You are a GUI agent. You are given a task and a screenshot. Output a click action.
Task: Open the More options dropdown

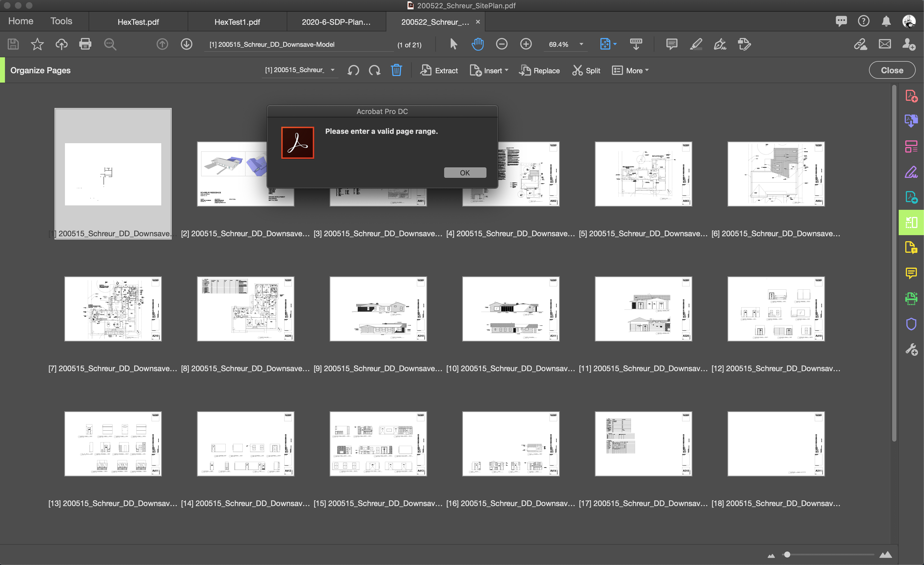click(x=630, y=70)
